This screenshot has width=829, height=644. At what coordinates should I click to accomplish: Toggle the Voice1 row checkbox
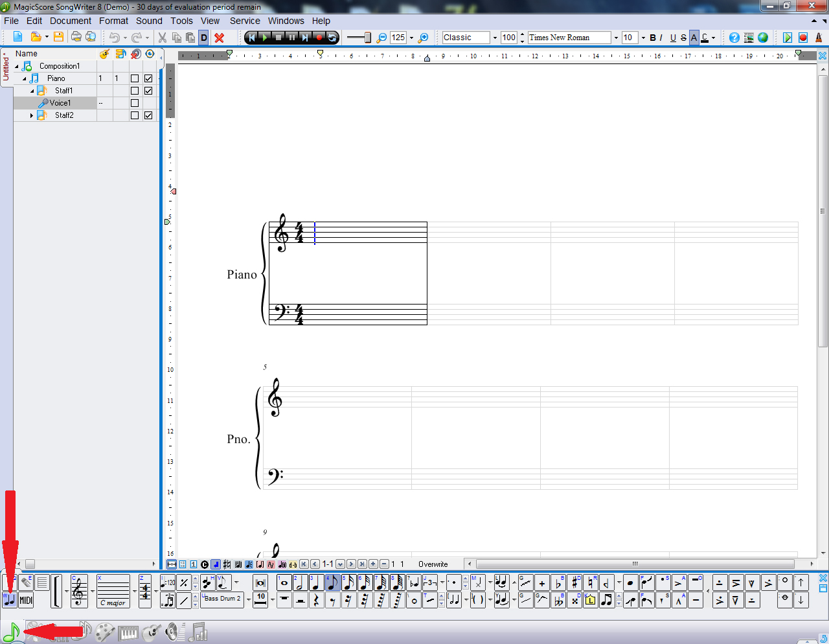[135, 103]
